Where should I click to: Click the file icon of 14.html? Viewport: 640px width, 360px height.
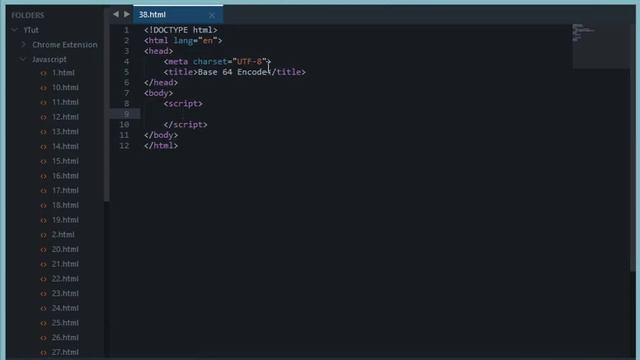point(44,147)
